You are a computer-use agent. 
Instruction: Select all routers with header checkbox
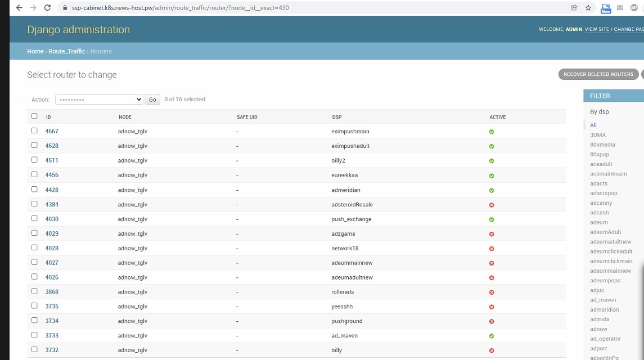[x=34, y=116]
